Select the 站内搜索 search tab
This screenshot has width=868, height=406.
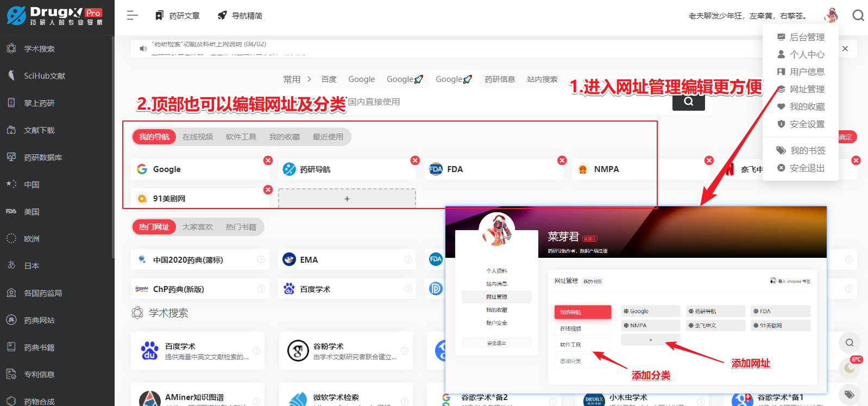542,79
